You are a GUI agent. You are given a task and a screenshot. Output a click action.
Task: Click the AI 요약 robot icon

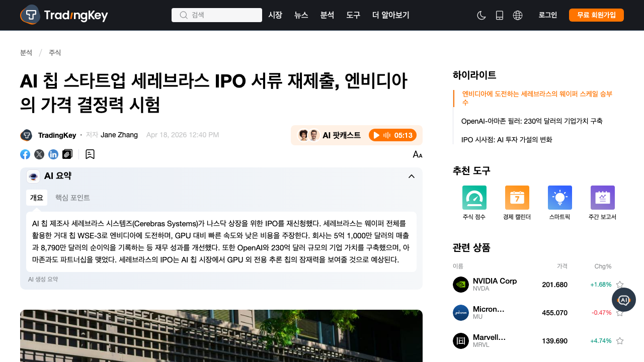pos(33,176)
